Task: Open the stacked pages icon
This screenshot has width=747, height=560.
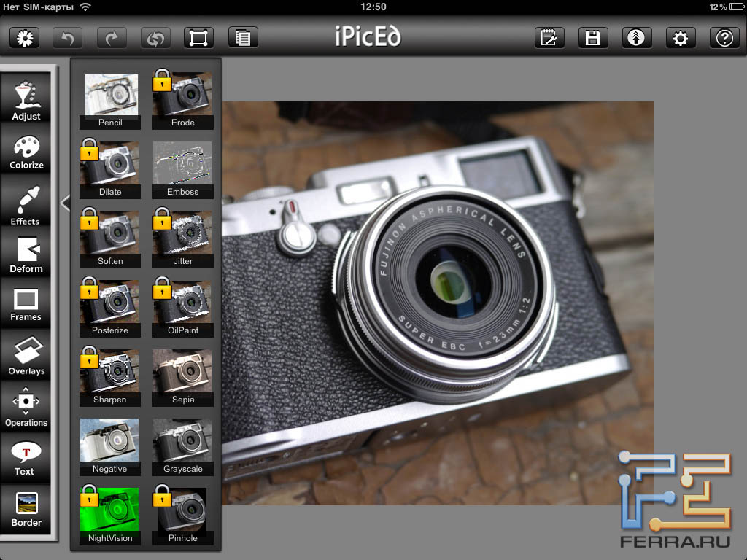Action: 243,38
